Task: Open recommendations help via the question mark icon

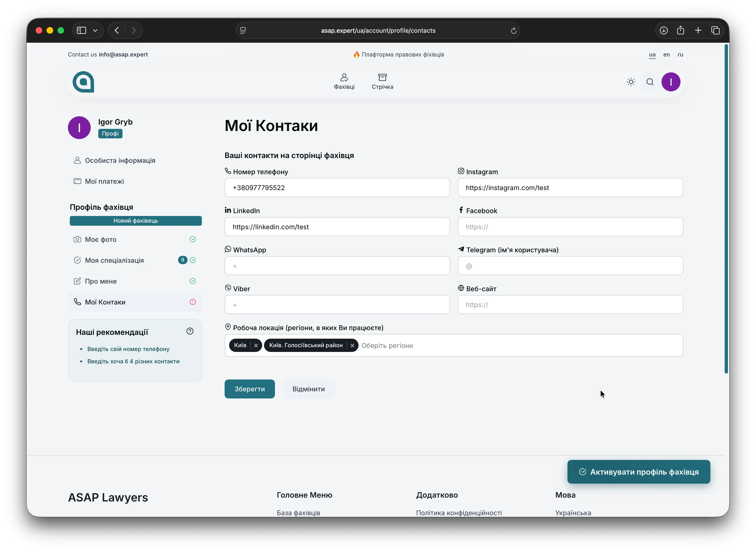Action: [x=190, y=331]
